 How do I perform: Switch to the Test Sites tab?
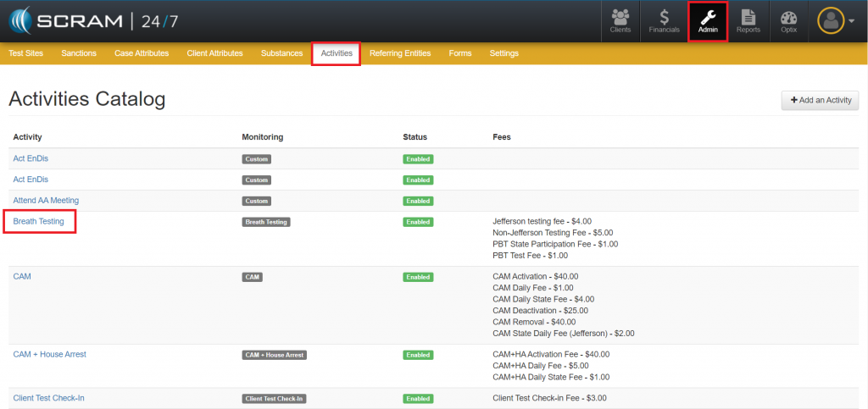pyautogui.click(x=27, y=53)
